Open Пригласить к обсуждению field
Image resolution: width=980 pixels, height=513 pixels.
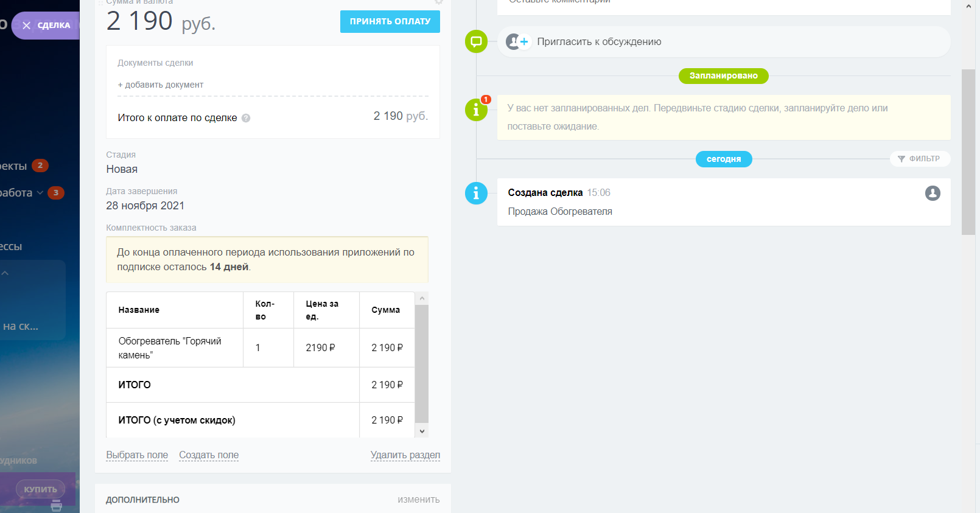(724, 41)
